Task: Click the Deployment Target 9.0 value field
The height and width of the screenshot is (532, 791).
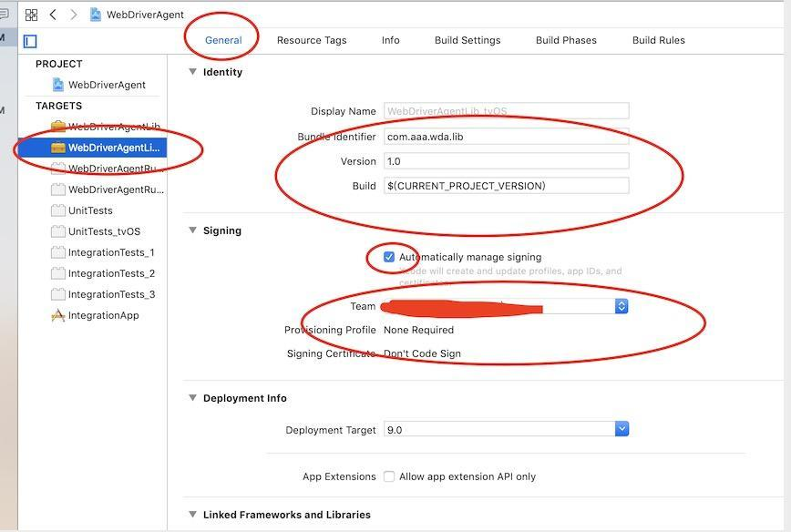Action: (499, 430)
